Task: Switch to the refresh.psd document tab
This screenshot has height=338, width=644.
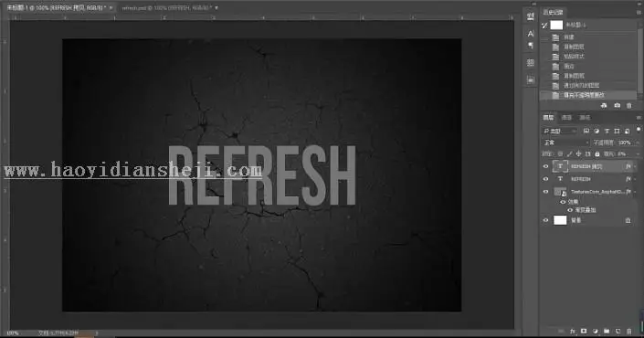Action: point(166,8)
